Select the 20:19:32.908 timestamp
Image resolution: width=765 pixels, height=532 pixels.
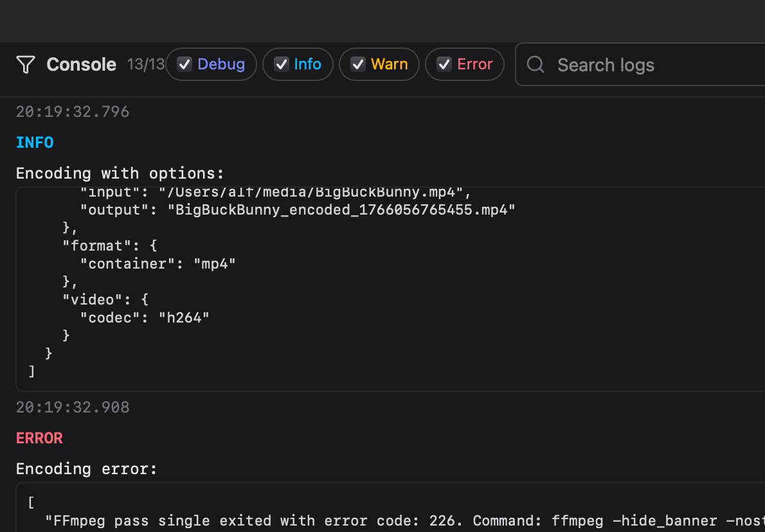(x=73, y=407)
